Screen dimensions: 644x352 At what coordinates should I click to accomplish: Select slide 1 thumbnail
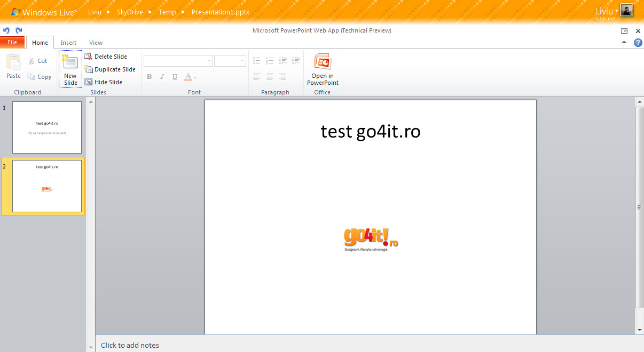click(x=47, y=127)
